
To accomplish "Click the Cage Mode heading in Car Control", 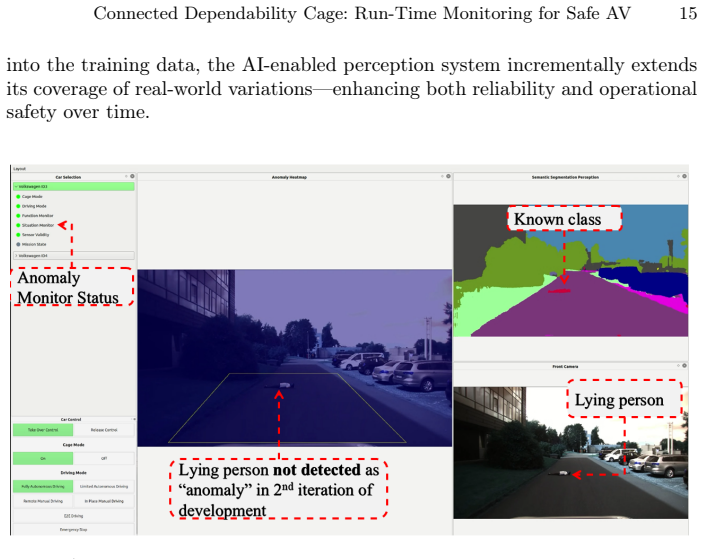I will coord(74,445).
